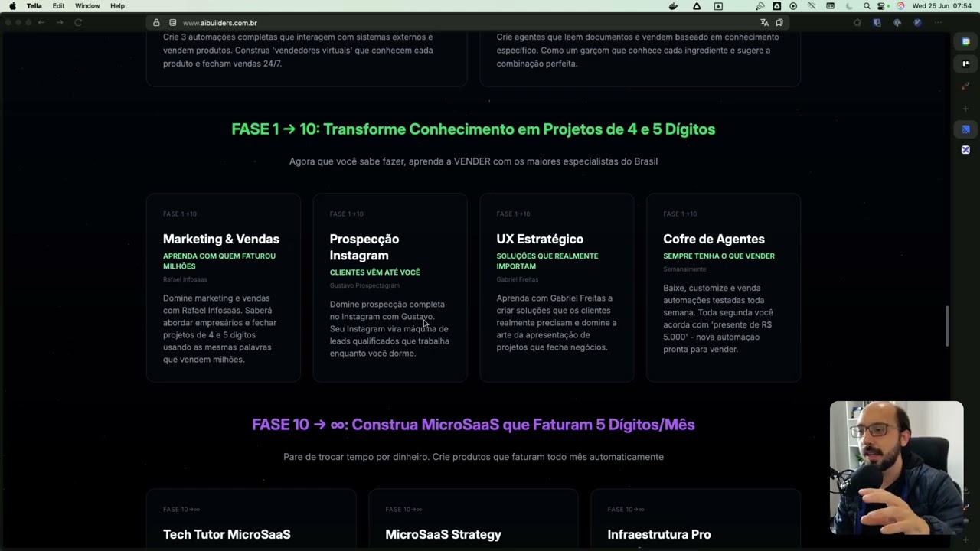This screenshot has width=980, height=551.
Task: Open the moon Focus mode icon
Action: [x=849, y=6]
